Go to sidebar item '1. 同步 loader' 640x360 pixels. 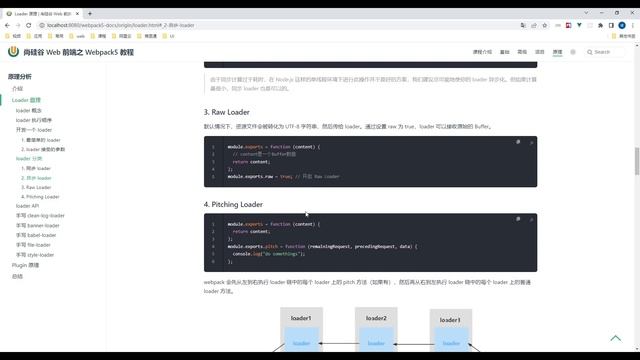tap(36, 168)
